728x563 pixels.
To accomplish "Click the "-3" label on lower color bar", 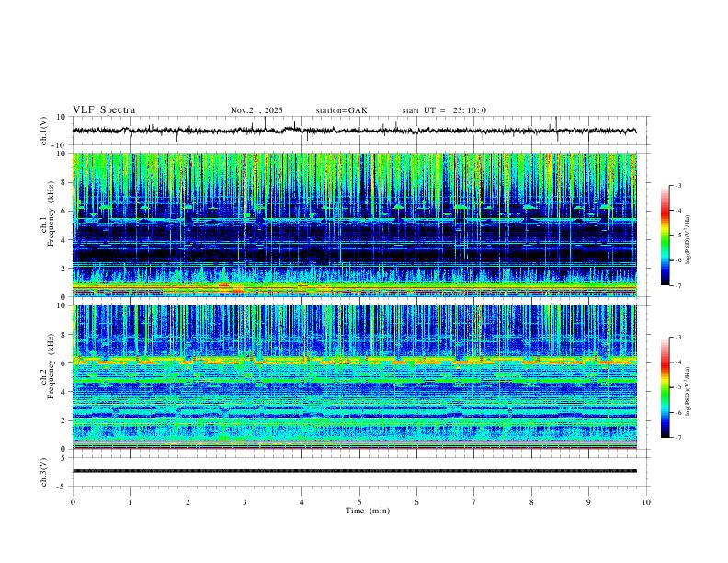I will coord(677,338).
